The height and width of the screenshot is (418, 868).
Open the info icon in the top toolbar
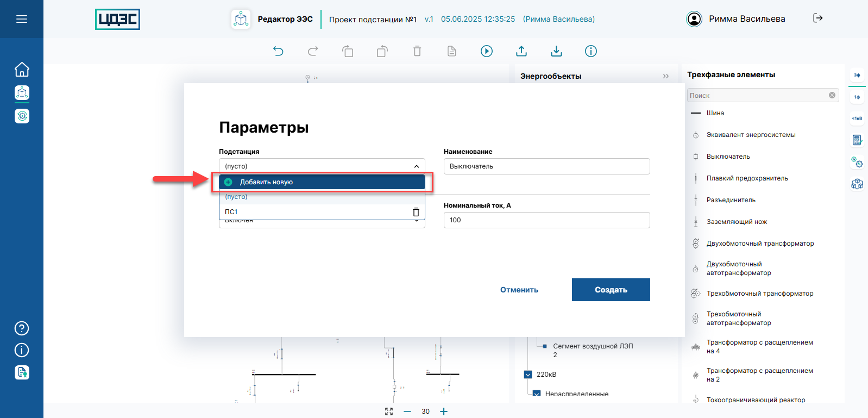(x=591, y=51)
